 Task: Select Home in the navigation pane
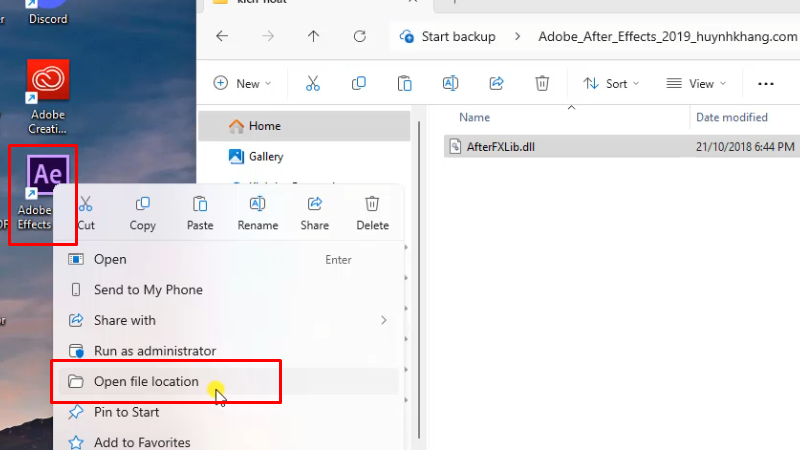(304, 126)
